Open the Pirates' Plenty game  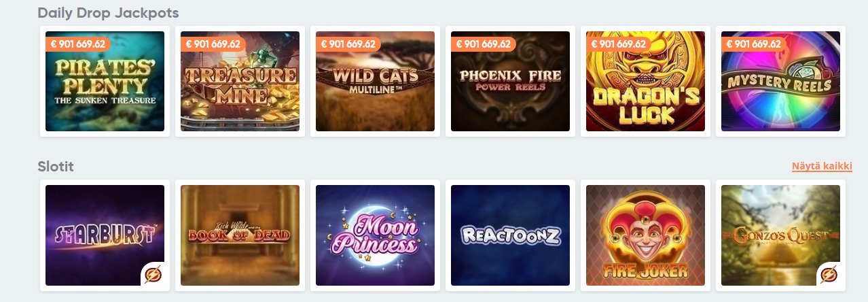tap(105, 82)
